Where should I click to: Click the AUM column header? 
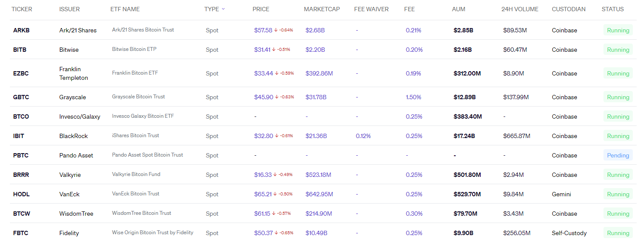458,9
